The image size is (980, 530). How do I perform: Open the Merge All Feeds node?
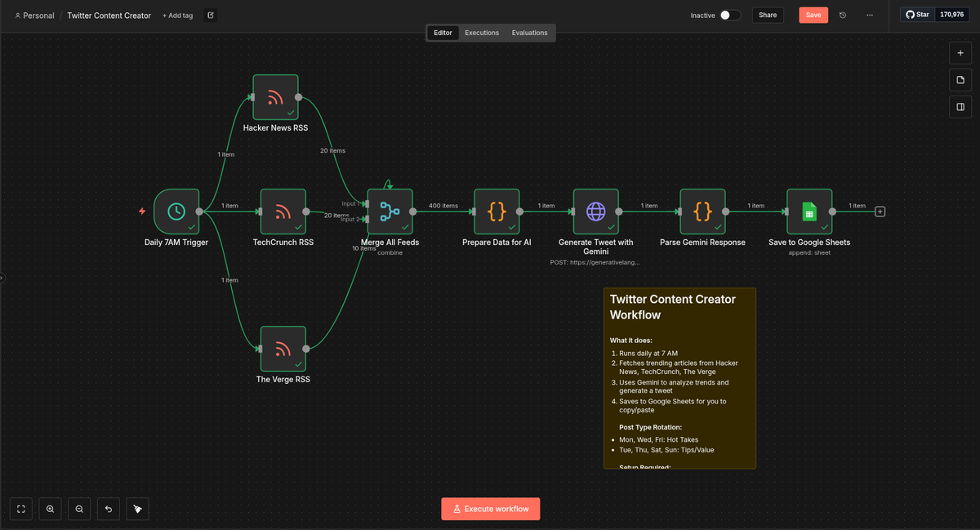click(390, 212)
